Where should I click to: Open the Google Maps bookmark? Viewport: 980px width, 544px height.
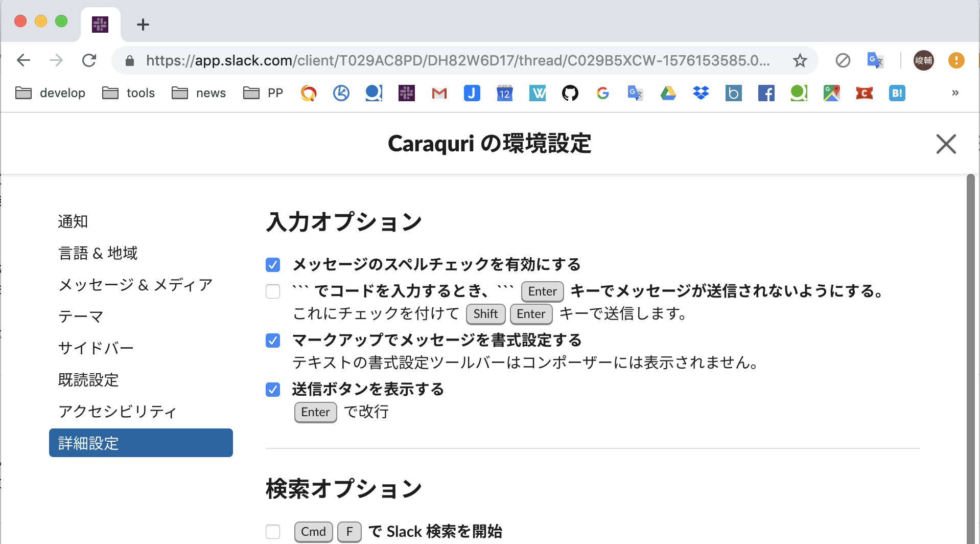coord(832,93)
